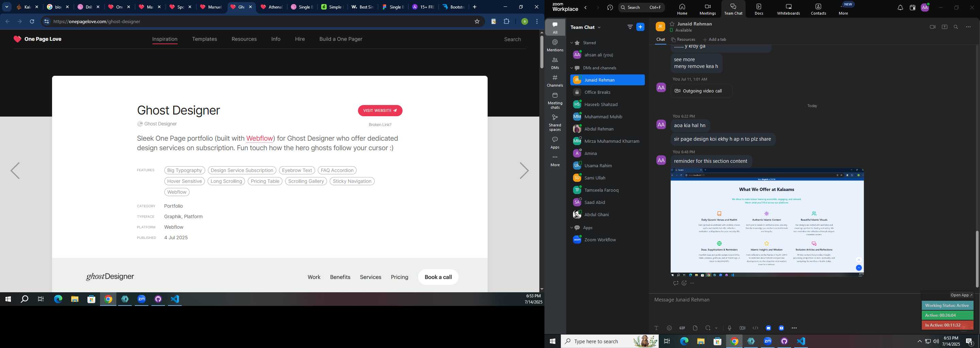
Task: Click the Webflow link in description
Action: click(x=259, y=138)
